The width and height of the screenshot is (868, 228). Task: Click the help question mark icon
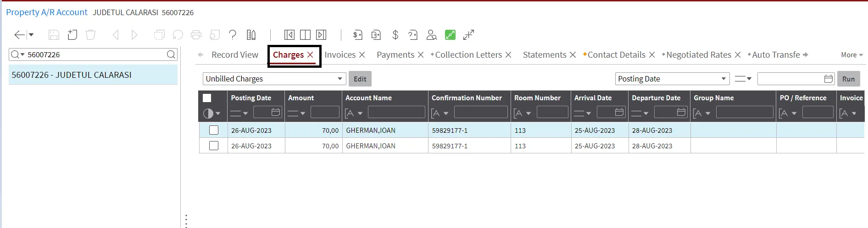(x=233, y=35)
